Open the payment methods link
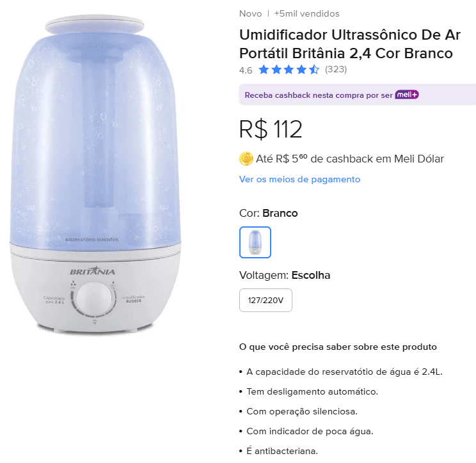Viewport: 476px width, 463px height. tap(299, 179)
